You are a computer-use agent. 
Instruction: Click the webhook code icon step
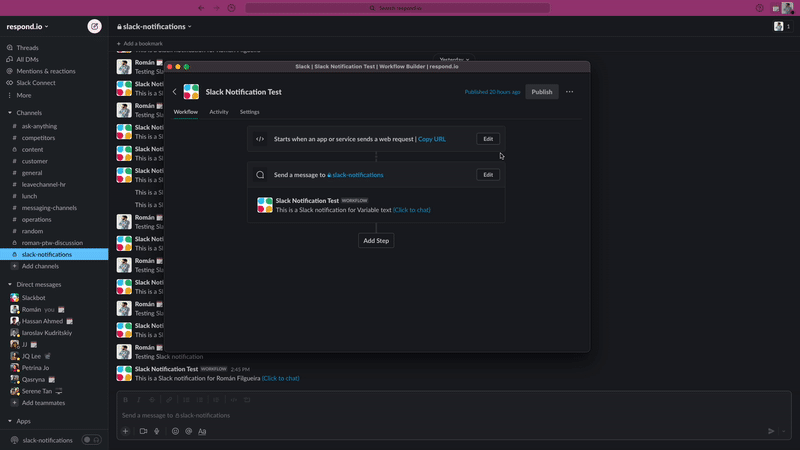pos(260,139)
